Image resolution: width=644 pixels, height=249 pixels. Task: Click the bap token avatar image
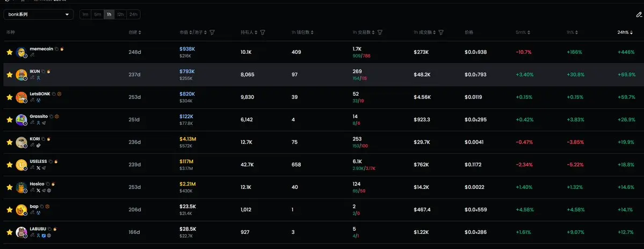pyautogui.click(x=21, y=210)
